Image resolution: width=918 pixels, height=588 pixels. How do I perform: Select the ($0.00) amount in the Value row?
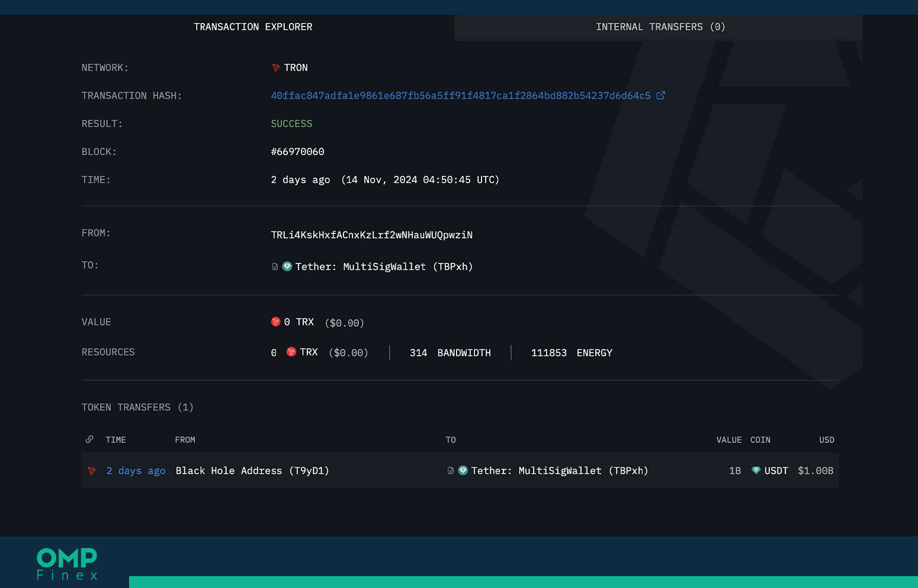click(344, 323)
